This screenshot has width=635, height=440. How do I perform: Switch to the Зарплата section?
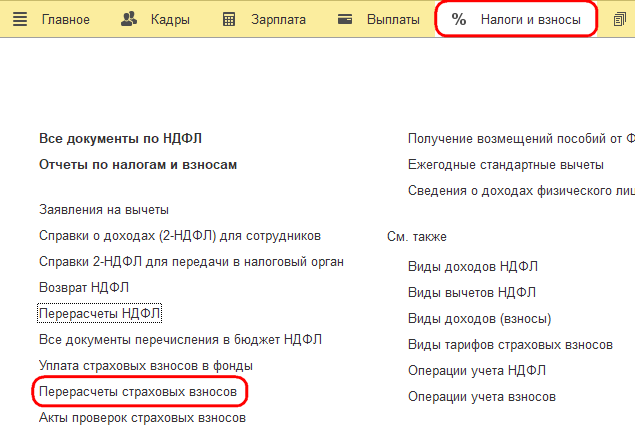tap(278, 19)
